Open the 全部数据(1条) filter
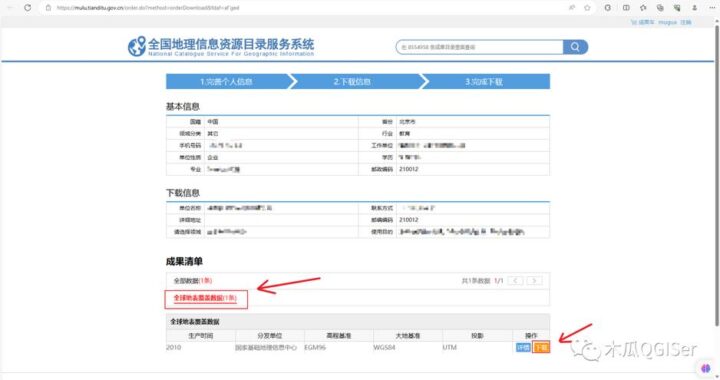Image resolution: width=720 pixels, height=380 pixels. (192, 280)
